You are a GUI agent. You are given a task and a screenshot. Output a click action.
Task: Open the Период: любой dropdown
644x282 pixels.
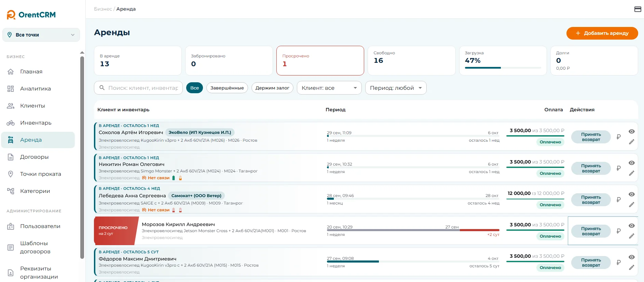396,88
